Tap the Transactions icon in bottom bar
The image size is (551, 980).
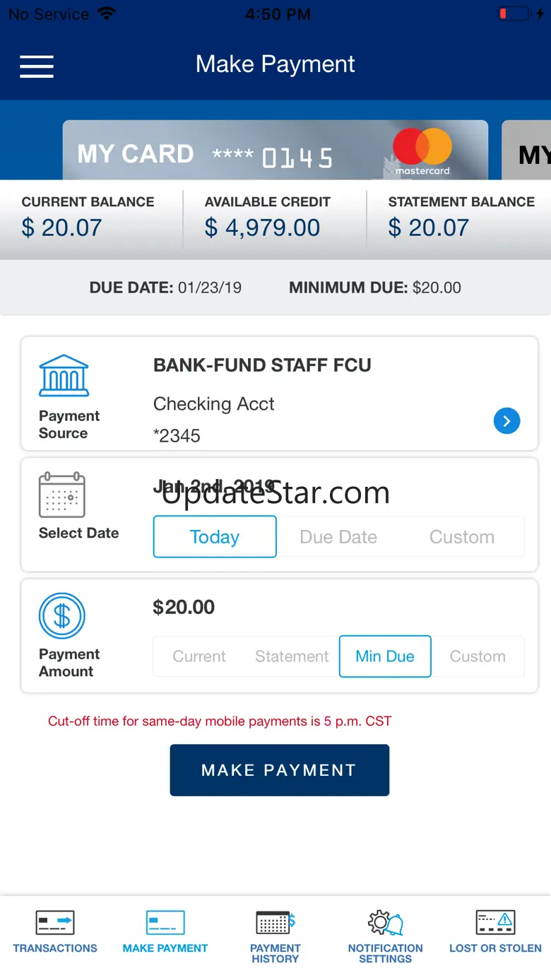click(55, 923)
